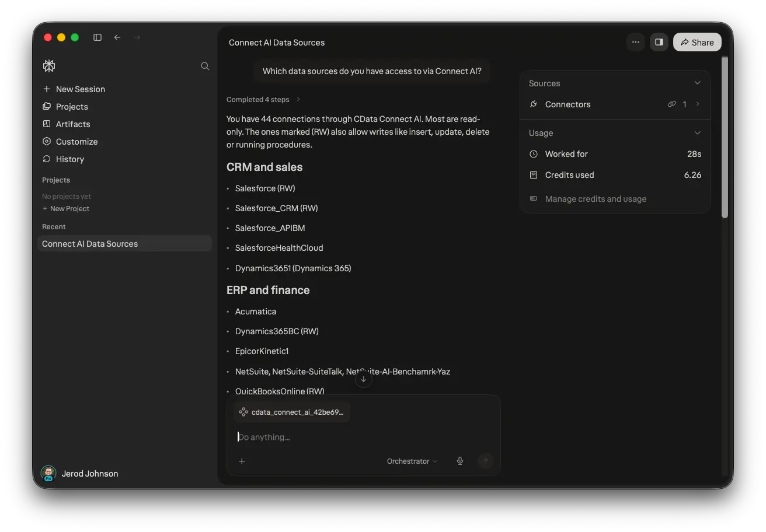Activate the microphone voice input
Viewport: 766px width, 532px height.
[460, 461]
